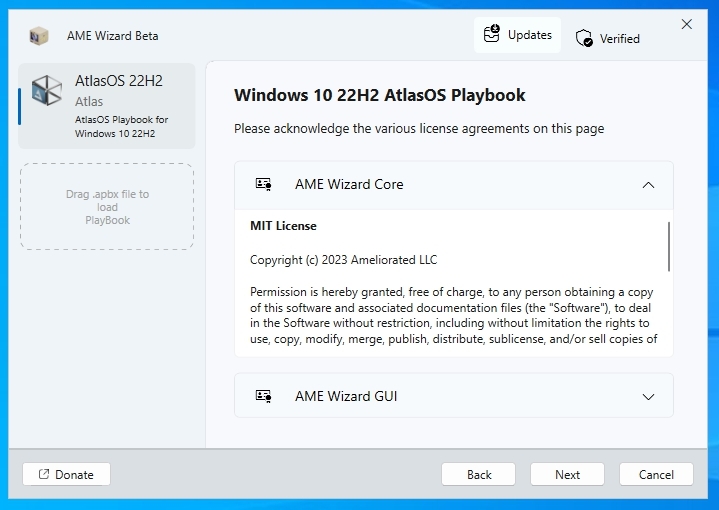Click the Verified shield icon
Viewport: 719px width, 510px height.
pos(584,39)
